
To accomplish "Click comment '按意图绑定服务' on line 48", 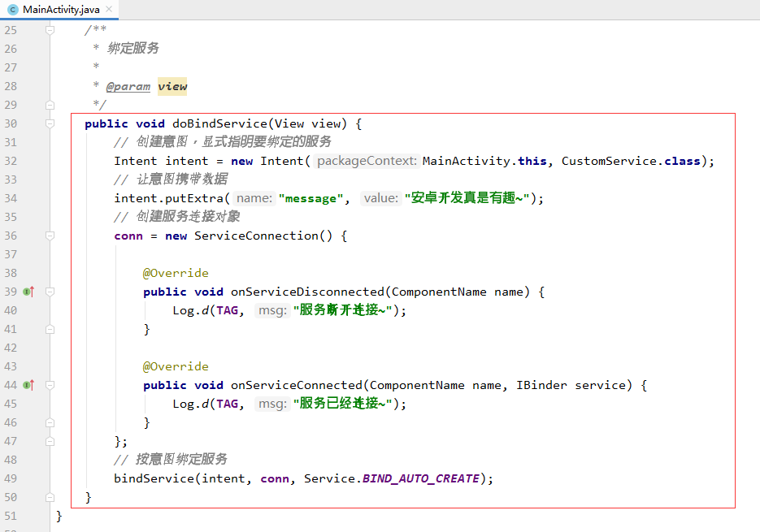I will (181, 460).
